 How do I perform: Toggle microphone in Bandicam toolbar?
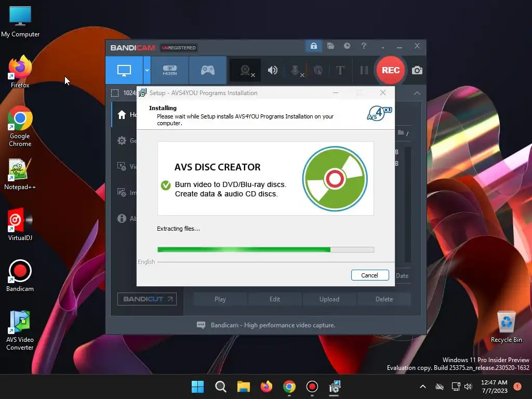296,70
